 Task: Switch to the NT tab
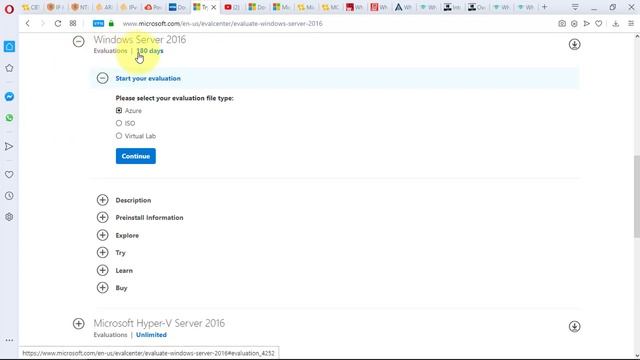point(80,7)
